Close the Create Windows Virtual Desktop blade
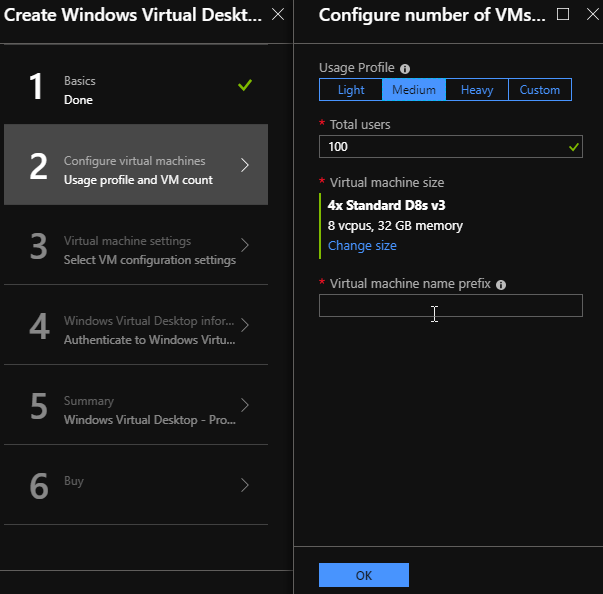 pos(278,14)
